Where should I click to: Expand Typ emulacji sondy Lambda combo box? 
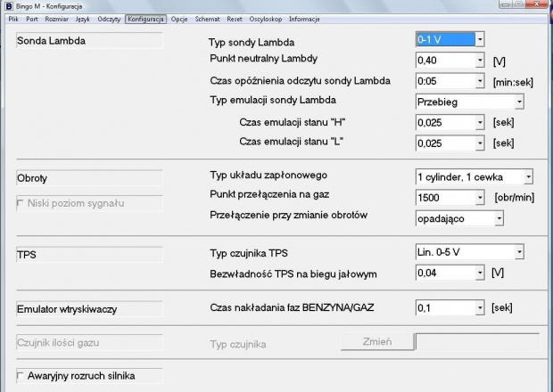518,102
